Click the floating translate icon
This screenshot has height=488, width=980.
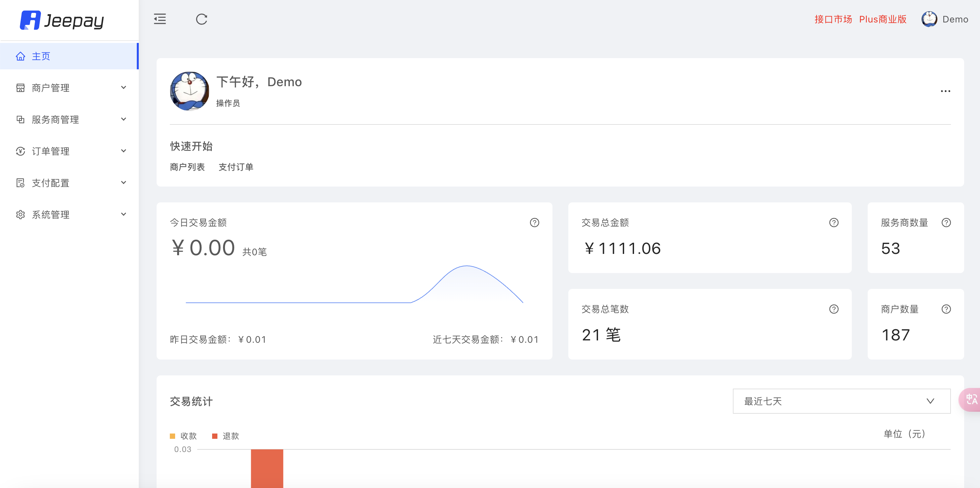tap(971, 399)
